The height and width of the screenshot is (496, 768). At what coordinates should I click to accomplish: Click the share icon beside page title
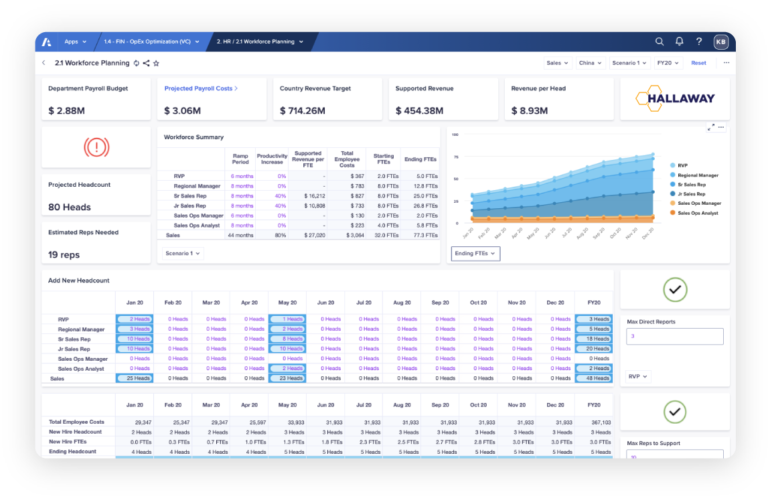pos(146,63)
